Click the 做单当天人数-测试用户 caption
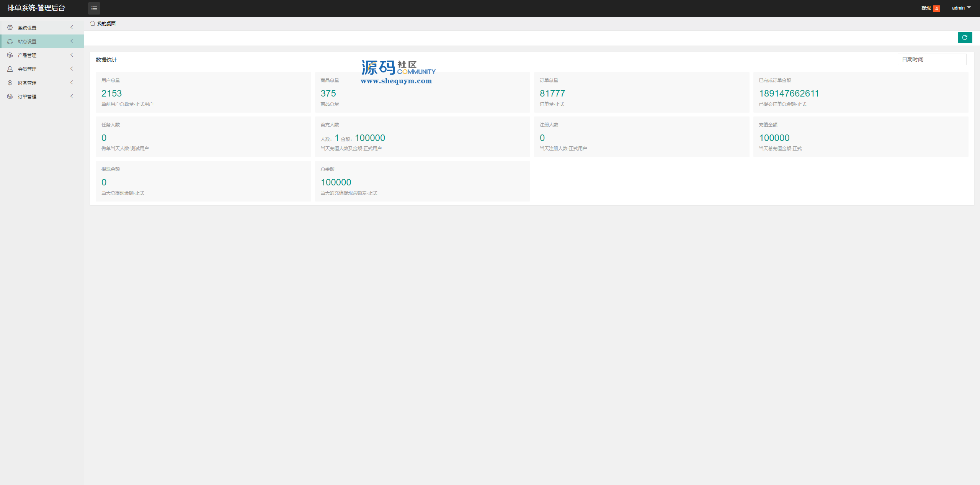 tap(125, 149)
